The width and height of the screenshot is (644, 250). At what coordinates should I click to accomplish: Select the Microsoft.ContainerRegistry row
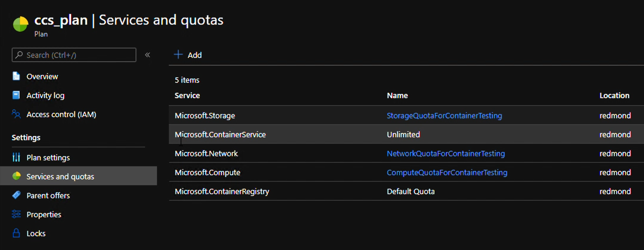pyautogui.click(x=222, y=191)
